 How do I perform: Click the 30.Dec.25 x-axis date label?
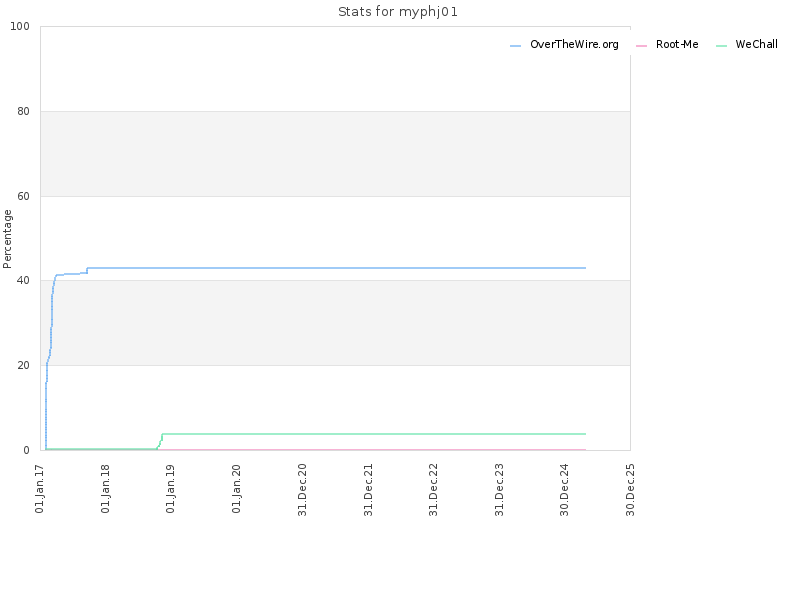(630, 490)
